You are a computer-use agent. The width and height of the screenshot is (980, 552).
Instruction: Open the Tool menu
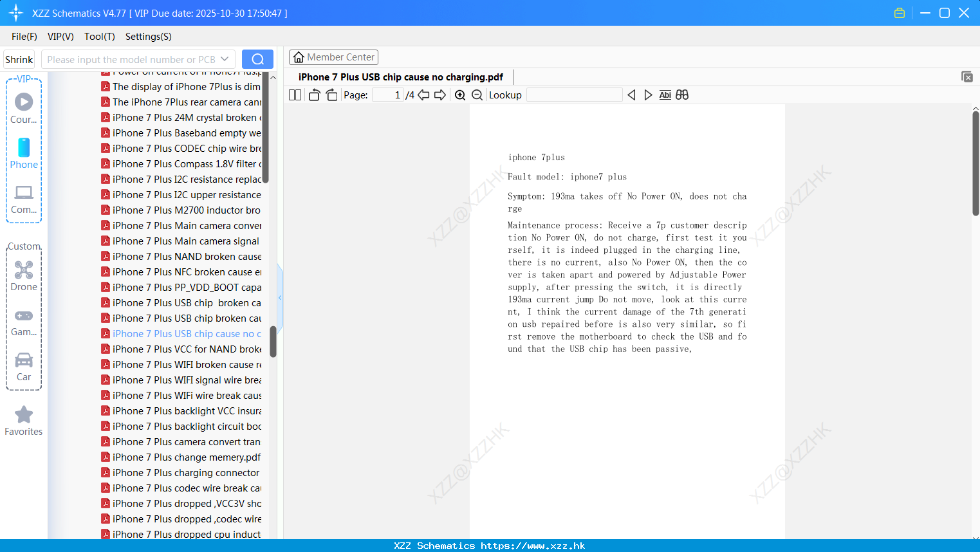[x=100, y=37]
